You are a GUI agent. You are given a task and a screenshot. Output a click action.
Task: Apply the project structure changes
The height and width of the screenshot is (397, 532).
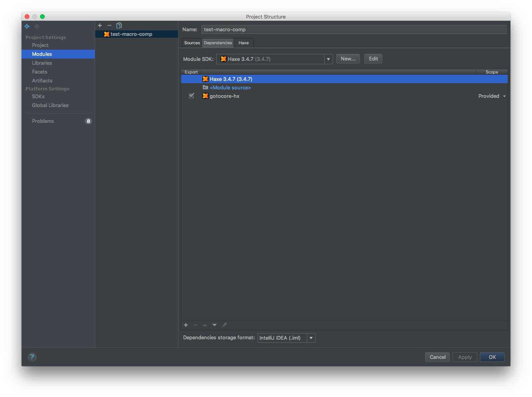[x=465, y=357]
